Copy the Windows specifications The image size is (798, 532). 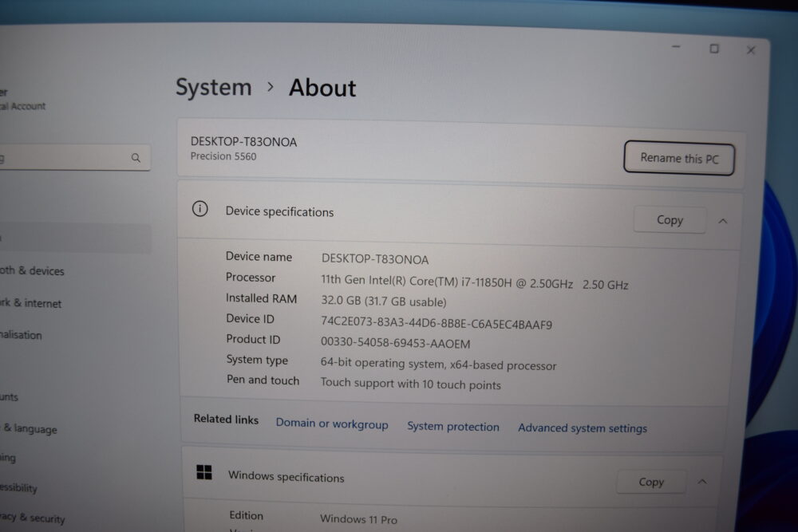click(651, 482)
